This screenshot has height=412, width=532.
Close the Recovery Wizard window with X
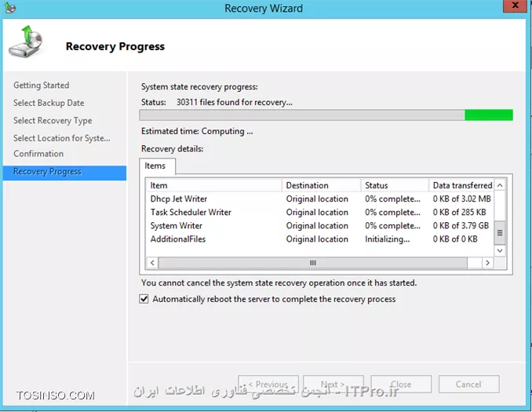coord(515,5)
